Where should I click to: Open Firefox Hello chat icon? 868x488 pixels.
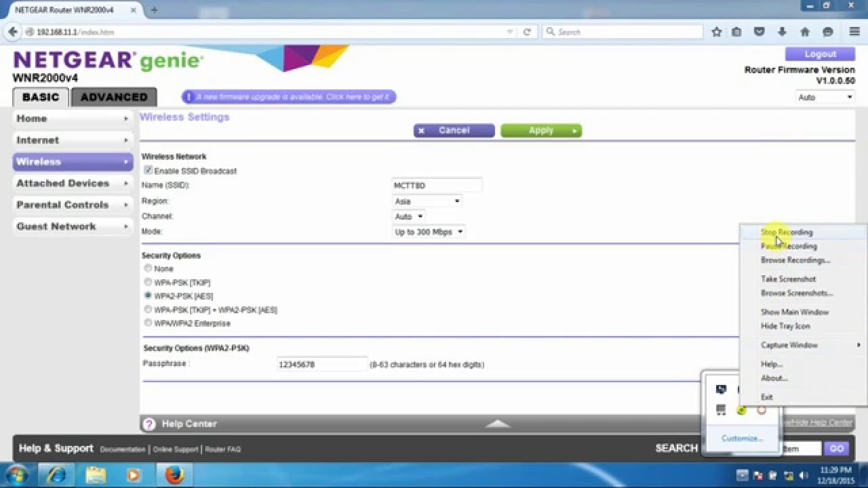[x=827, y=32]
